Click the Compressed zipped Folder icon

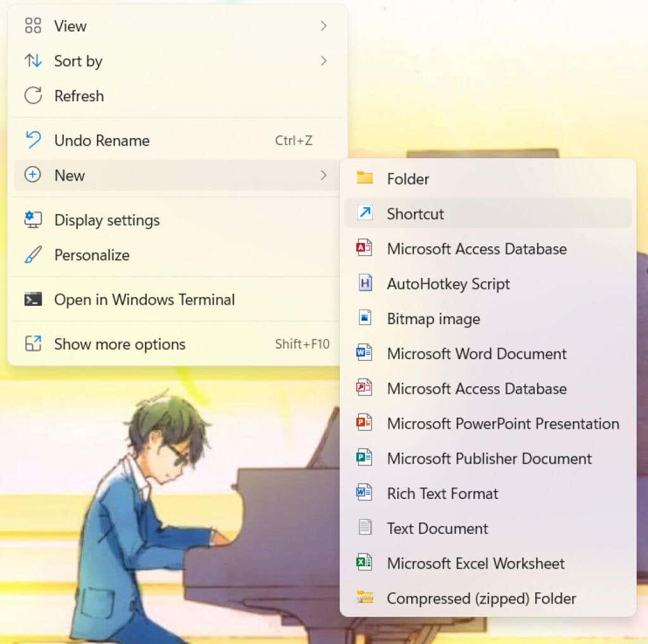[365, 598]
